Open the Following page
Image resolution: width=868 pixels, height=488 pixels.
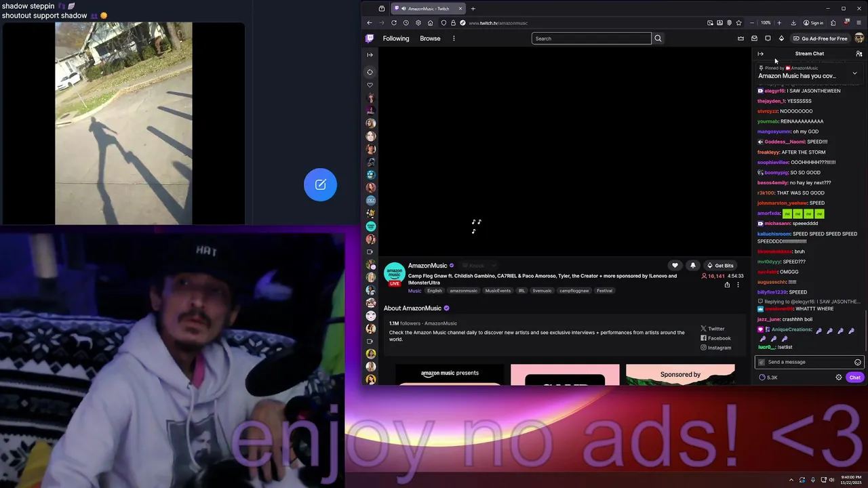click(x=396, y=39)
